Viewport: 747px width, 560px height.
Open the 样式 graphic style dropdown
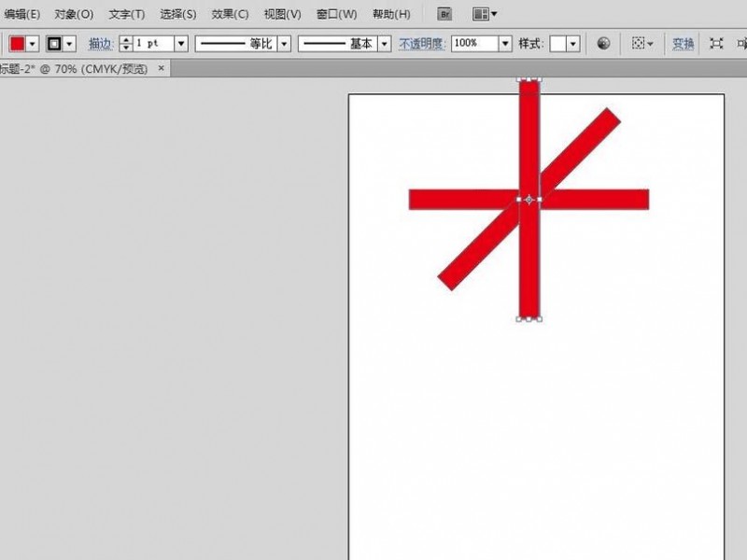(x=573, y=44)
